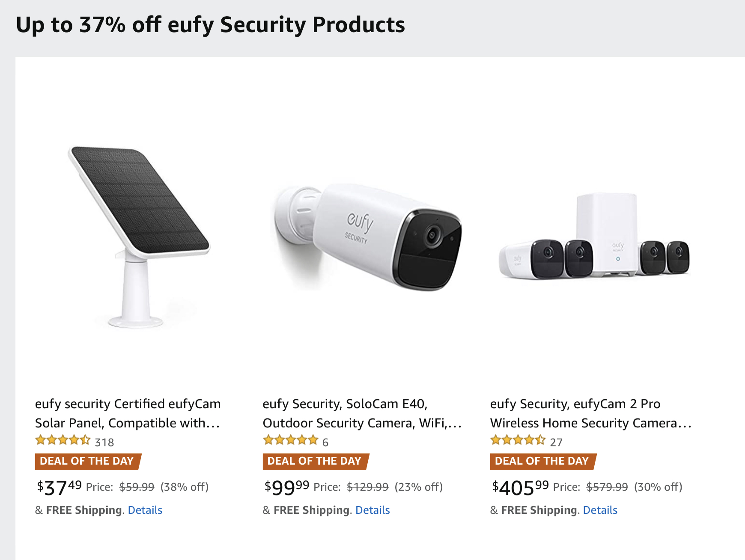The height and width of the screenshot is (560, 745).
Task: Click the eufyCam Solar Panel title link
Action: tap(128, 413)
